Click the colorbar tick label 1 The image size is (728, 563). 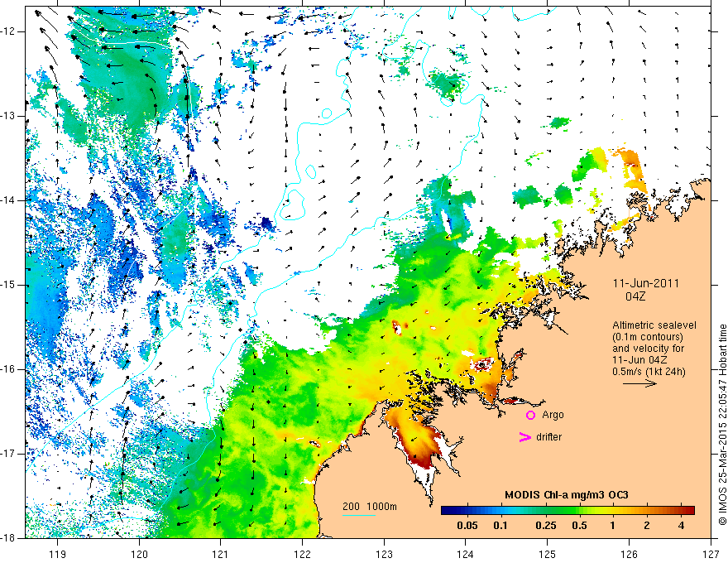click(x=613, y=526)
